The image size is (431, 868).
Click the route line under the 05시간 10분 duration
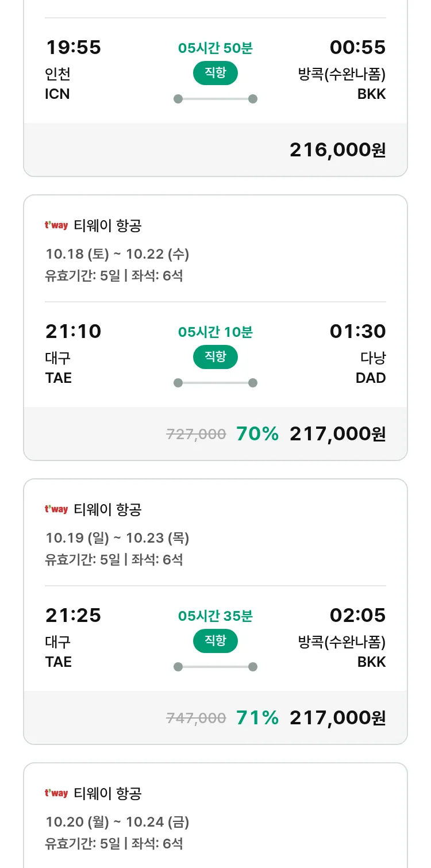pos(215,383)
